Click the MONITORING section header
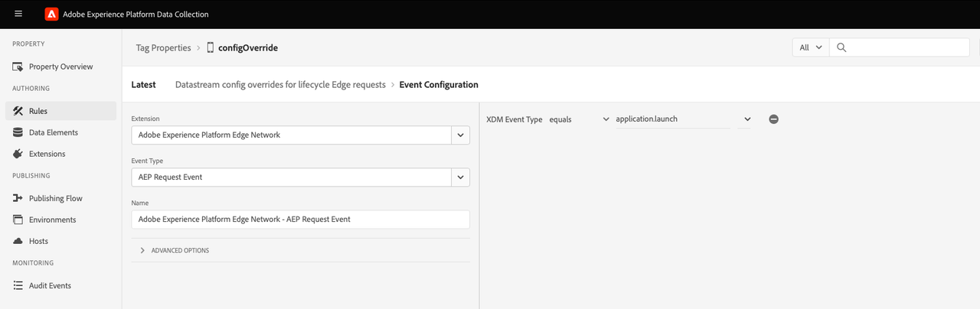The height and width of the screenshot is (309, 980). click(x=33, y=262)
